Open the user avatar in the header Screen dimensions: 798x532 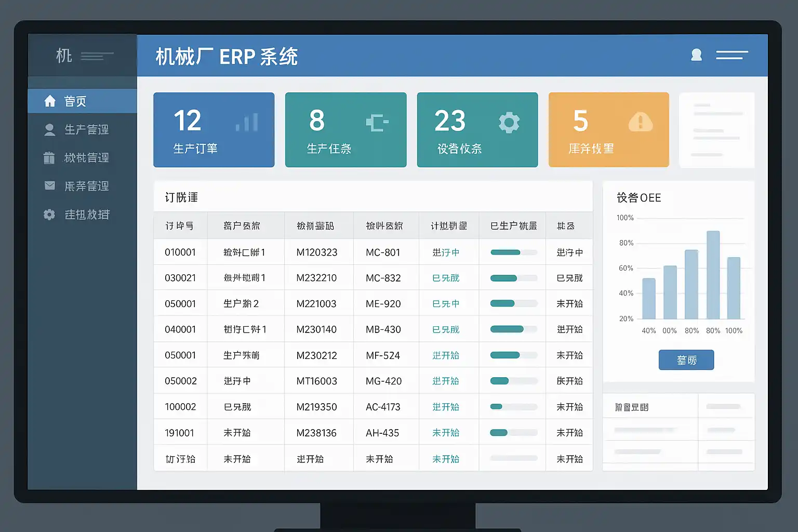(x=697, y=55)
